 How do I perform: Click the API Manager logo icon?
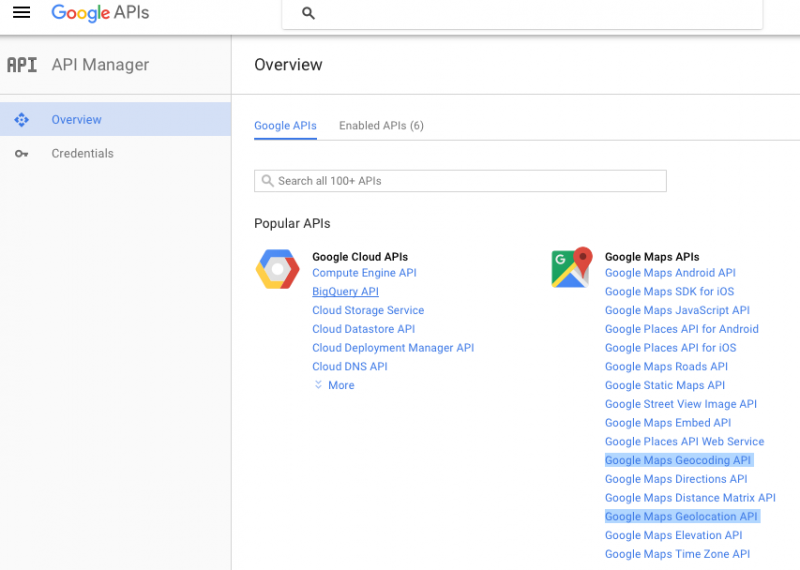pyautogui.click(x=22, y=65)
